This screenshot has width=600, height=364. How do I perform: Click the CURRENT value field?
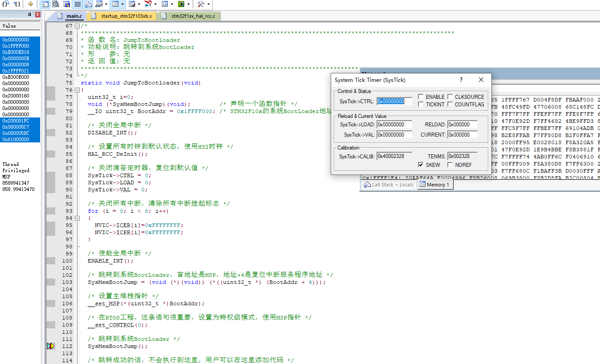pos(462,135)
